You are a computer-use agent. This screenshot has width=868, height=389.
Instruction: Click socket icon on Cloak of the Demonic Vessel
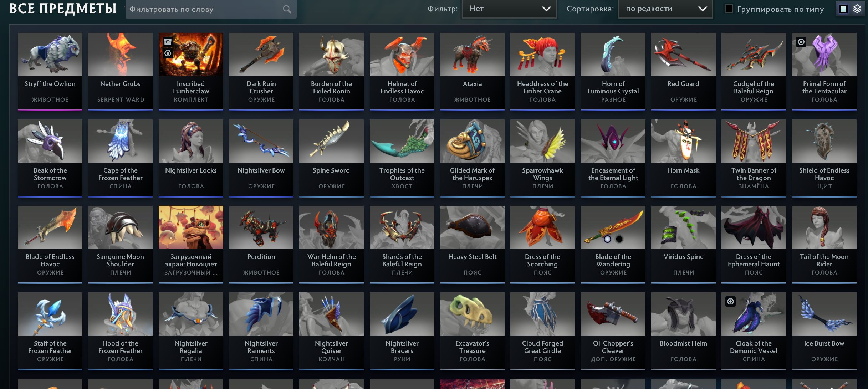coord(730,302)
